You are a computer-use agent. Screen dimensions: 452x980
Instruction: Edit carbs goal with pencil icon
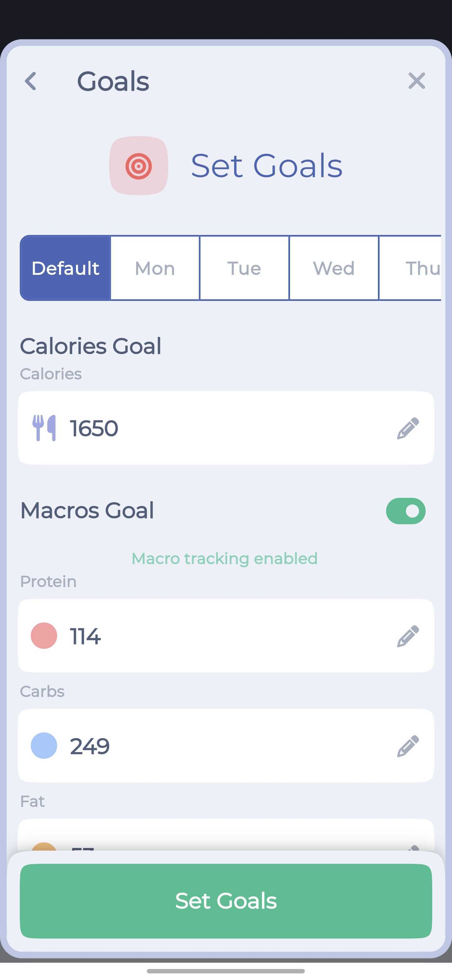[x=407, y=746]
